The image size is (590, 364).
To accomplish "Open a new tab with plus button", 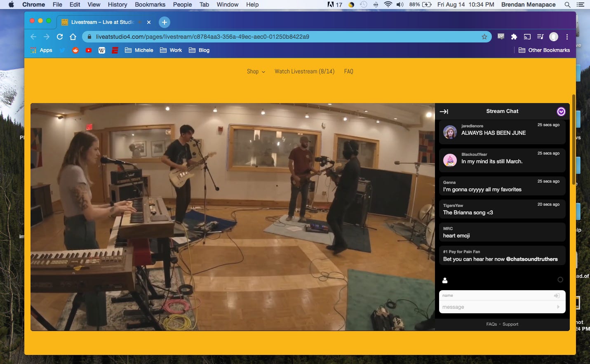I will pos(164,22).
